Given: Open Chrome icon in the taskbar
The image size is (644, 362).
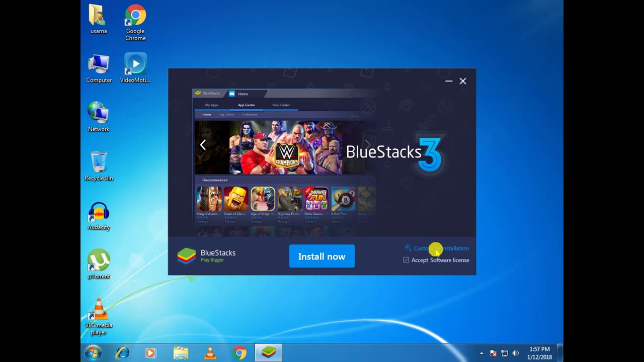Looking at the screenshot, I should point(239,353).
